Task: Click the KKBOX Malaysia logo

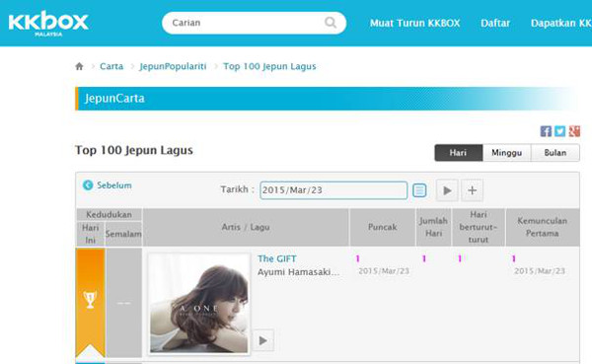Action: tap(48, 24)
